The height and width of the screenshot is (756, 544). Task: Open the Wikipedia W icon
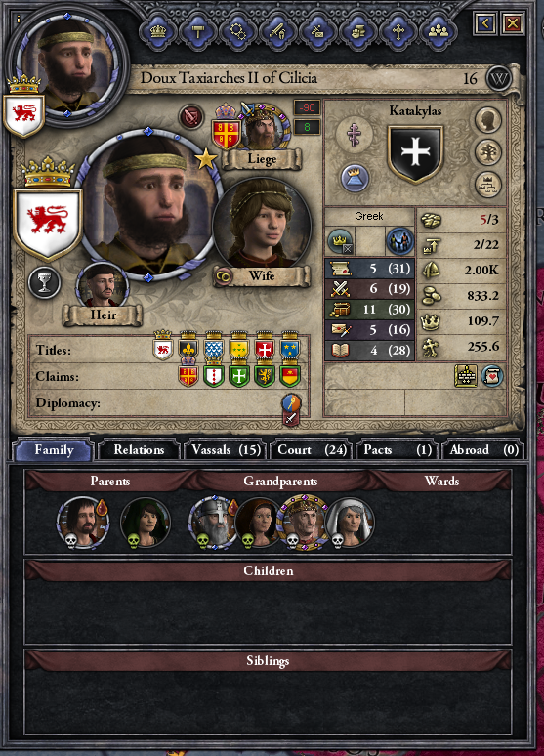[x=498, y=79]
